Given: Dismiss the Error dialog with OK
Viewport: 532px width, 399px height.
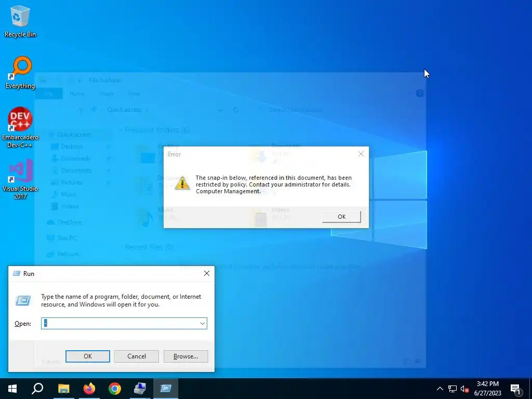Looking at the screenshot, I should [341, 217].
